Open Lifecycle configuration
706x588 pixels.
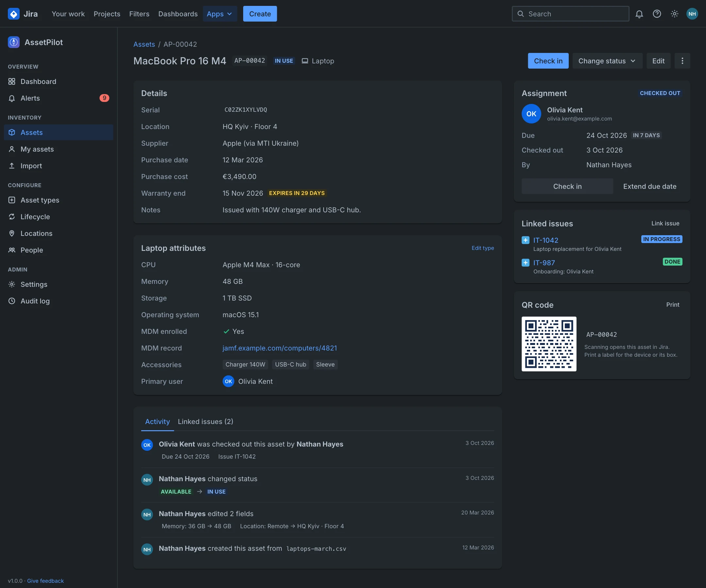pos(59,217)
